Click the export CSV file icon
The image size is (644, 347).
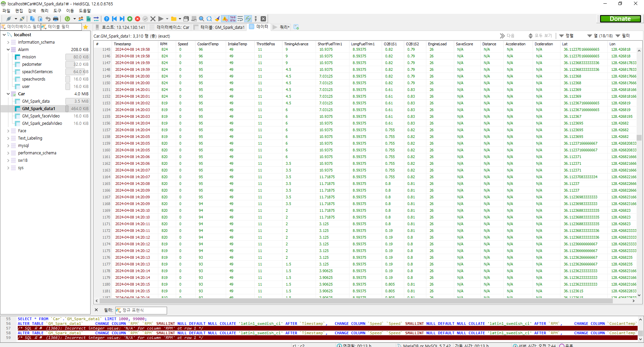(89, 19)
